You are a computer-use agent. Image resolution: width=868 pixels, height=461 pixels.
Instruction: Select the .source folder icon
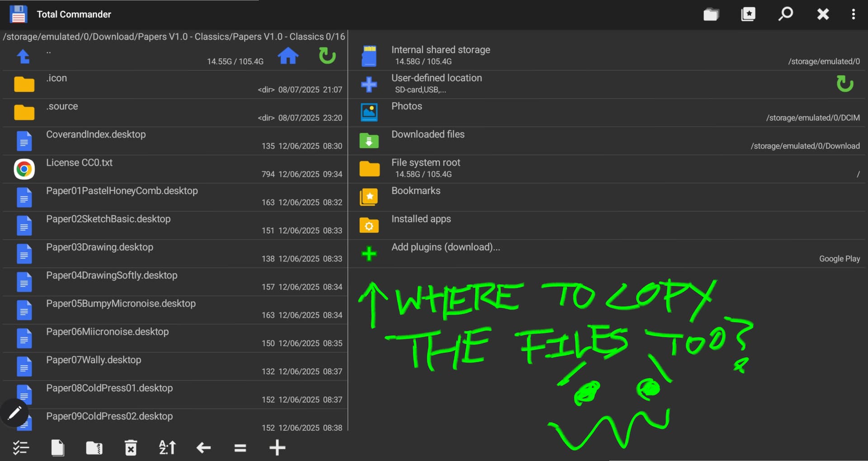point(24,113)
